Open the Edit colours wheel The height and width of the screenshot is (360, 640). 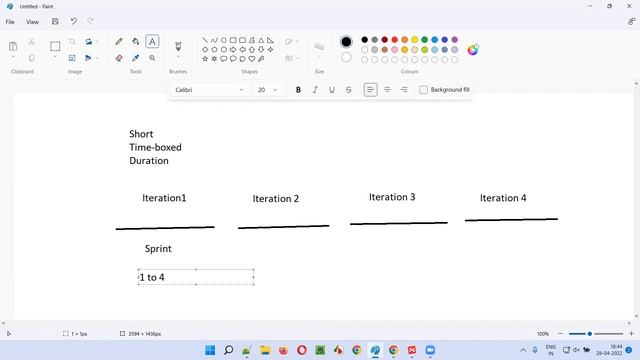473,50
